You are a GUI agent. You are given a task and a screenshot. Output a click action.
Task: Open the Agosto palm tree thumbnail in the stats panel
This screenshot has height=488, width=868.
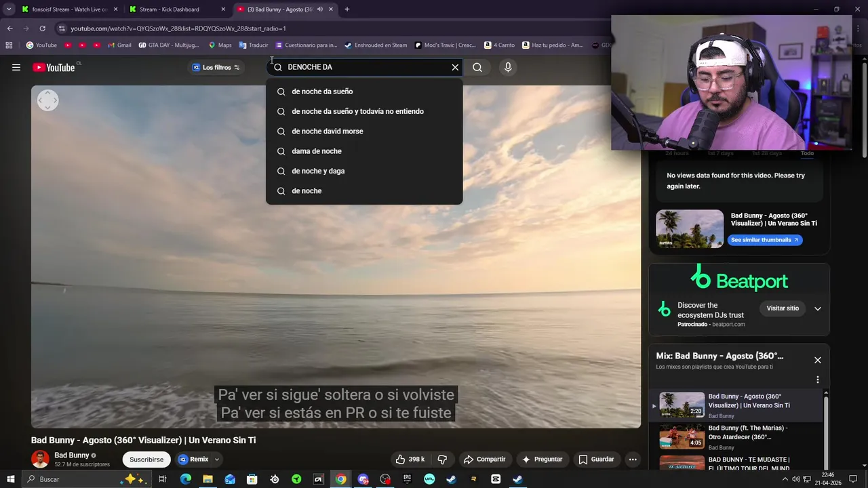click(690, 228)
